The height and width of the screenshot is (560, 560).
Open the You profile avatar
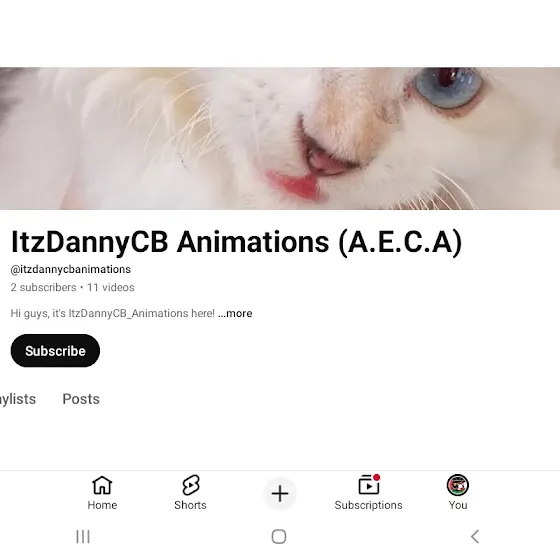coord(458,485)
